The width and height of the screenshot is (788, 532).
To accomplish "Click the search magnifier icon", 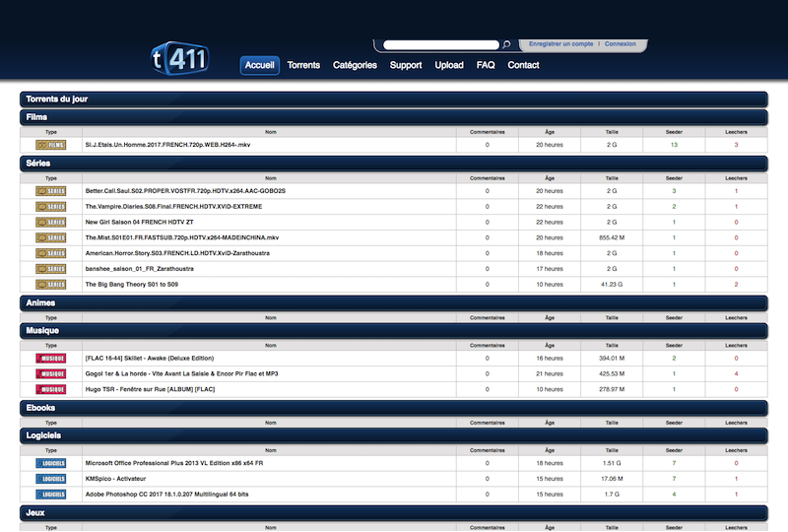I will click(506, 44).
